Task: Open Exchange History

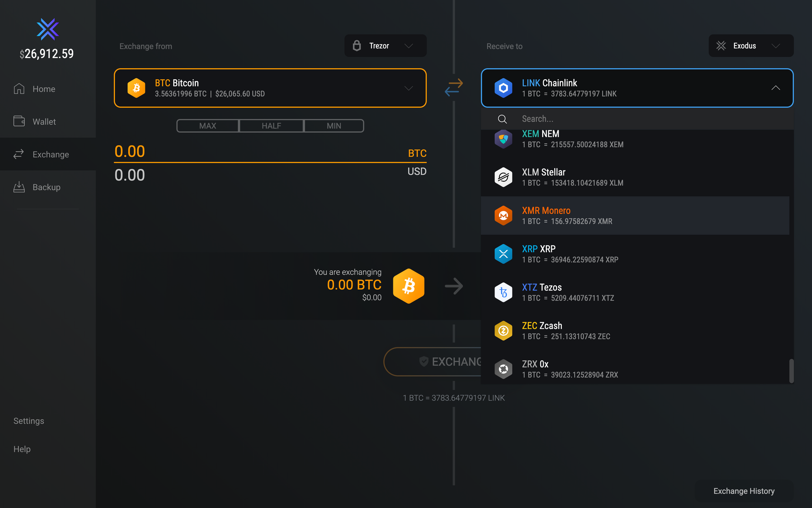Action: click(744, 491)
